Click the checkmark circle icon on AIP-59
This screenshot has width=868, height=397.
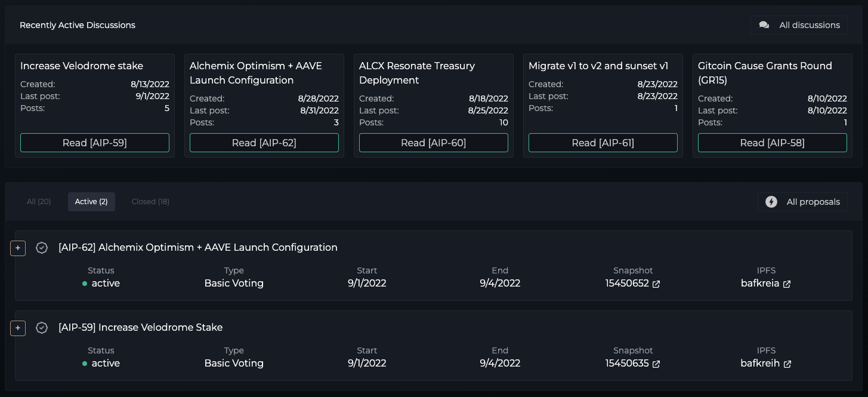(x=42, y=328)
